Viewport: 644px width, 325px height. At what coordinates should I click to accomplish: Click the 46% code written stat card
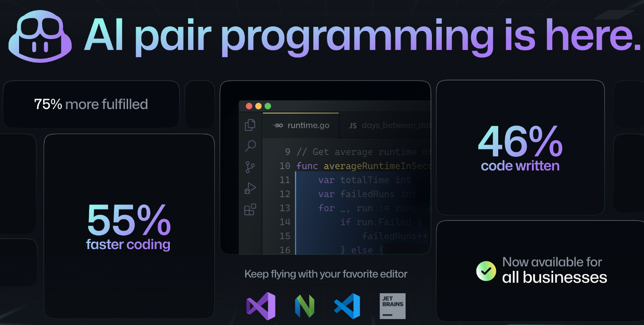coord(520,148)
